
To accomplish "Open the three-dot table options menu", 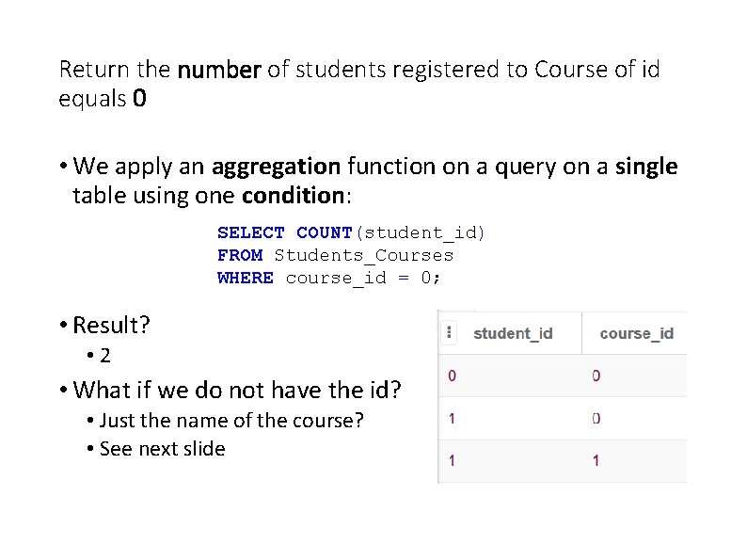I will pos(450,332).
